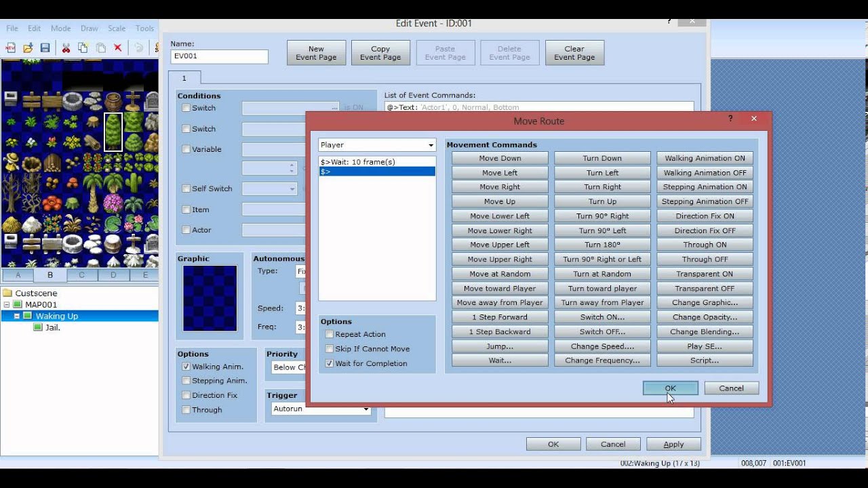The image size is (868, 488).
Task: Switch to tileset tab C
Action: click(81, 275)
